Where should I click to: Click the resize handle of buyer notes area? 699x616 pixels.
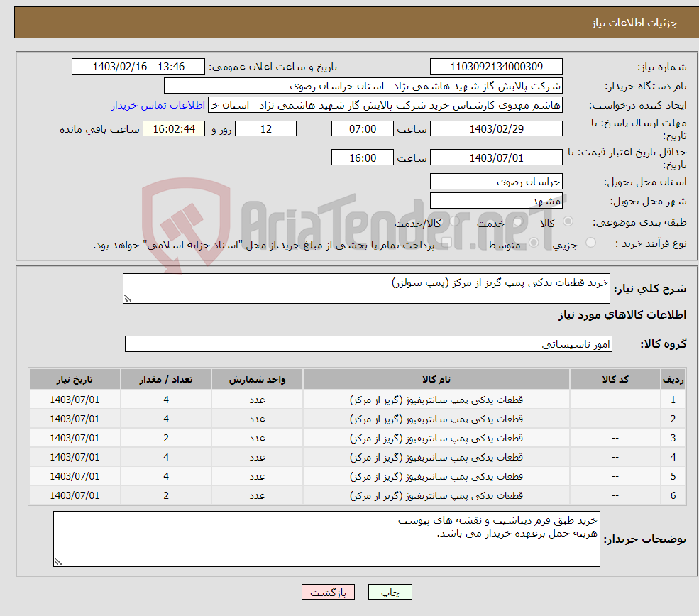pos(58,561)
